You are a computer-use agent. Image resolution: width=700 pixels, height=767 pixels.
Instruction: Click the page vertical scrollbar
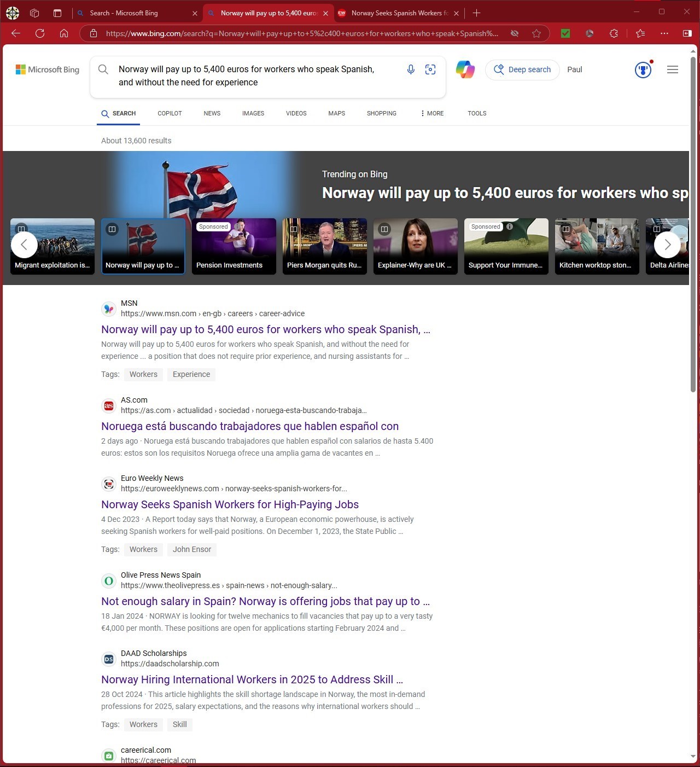pyautogui.click(x=693, y=224)
